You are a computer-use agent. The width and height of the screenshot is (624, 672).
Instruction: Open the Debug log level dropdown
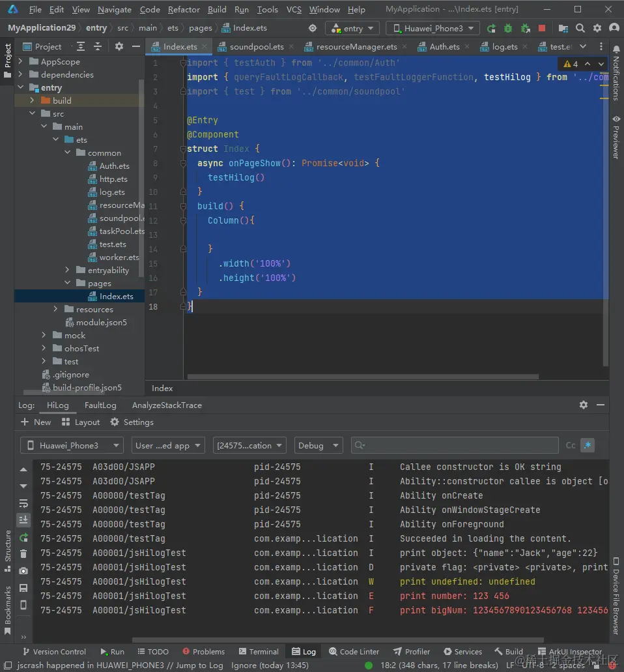pyautogui.click(x=319, y=445)
